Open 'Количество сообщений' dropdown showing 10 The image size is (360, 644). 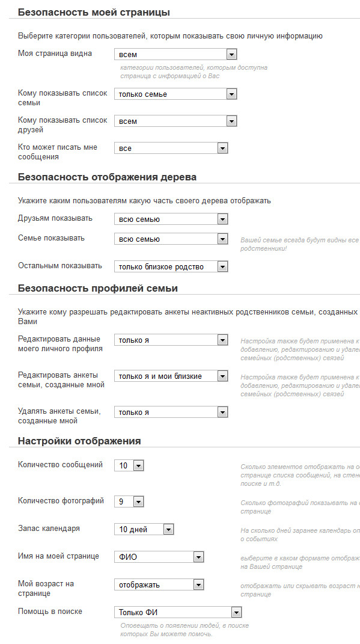(129, 466)
